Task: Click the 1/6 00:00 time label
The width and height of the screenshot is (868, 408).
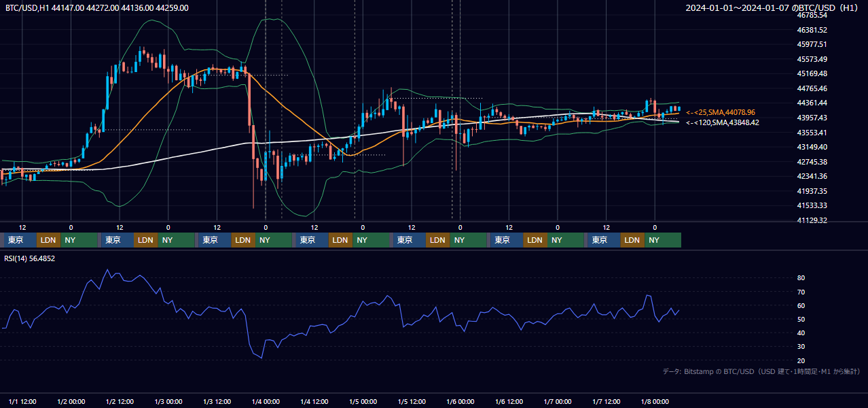Action: click(x=460, y=401)
